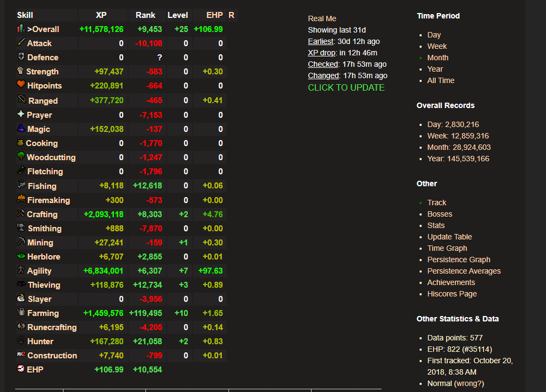
Task: Click the R column header
Action: tap(231, 15)
